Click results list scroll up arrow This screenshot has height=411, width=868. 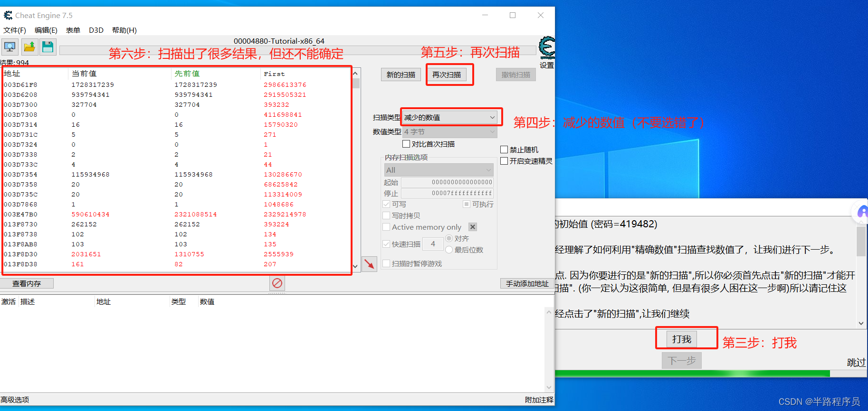tap(355, 73)
